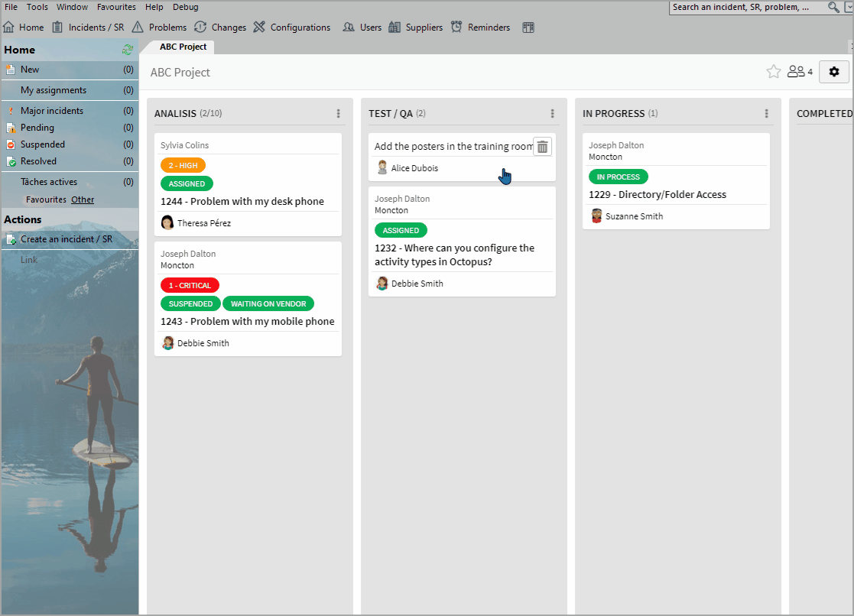
Task: Open the ANALISIS column options menu
Action: coord(338,113)
